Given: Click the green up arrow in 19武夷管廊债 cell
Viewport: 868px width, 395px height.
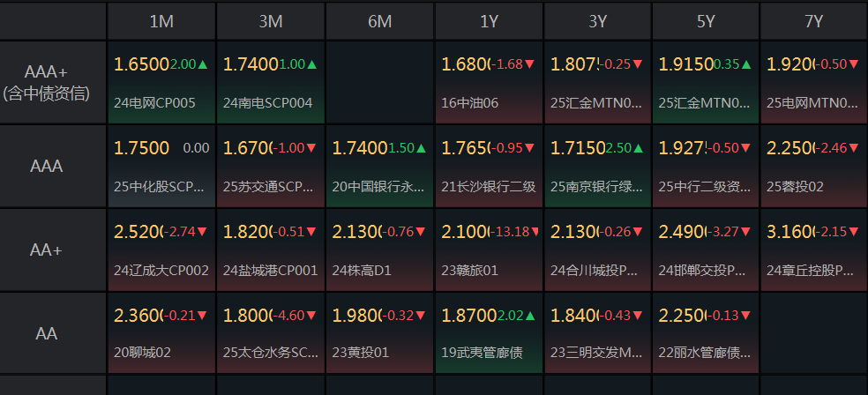Looking at the screenshot, I should coord(530,316).
